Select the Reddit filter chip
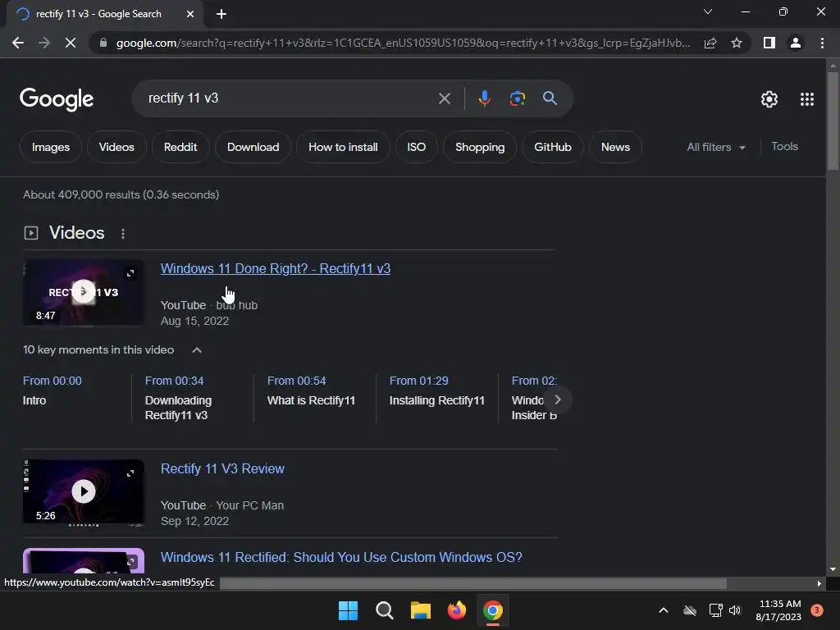 point(180,147)
